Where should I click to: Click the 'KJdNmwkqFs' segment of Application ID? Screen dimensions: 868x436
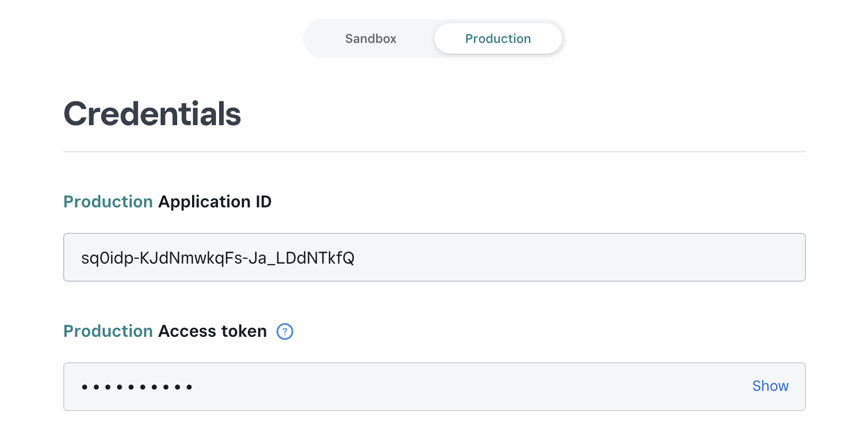(x=190, y=258)
